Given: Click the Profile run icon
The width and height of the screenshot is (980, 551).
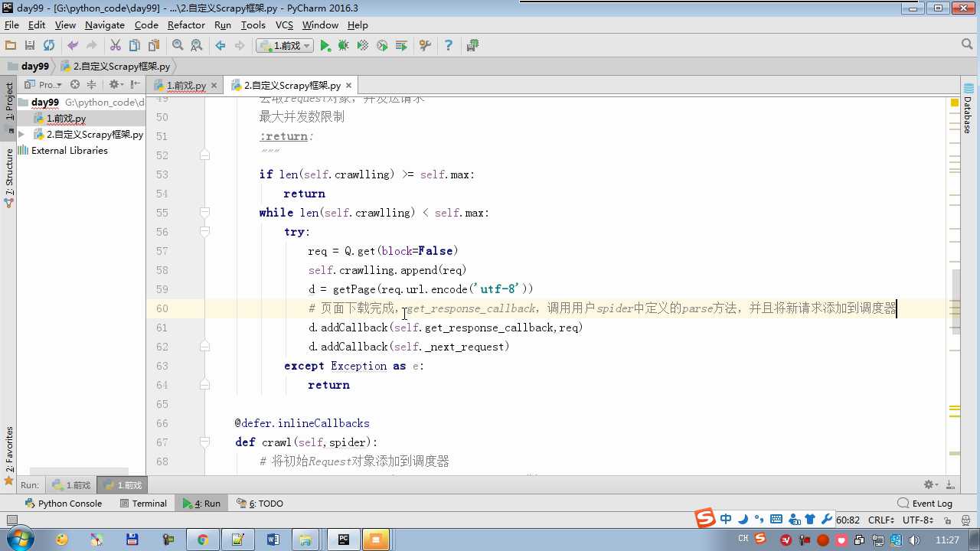Looking at the screenshot, I should click(382, 46).
